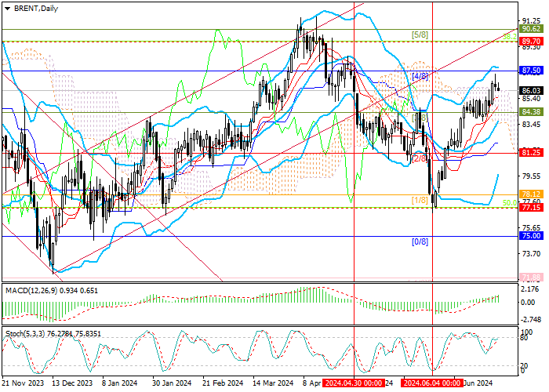Click the 73.70 price scale value
This screenshot has width=549, height=392.
pos(531,254)
